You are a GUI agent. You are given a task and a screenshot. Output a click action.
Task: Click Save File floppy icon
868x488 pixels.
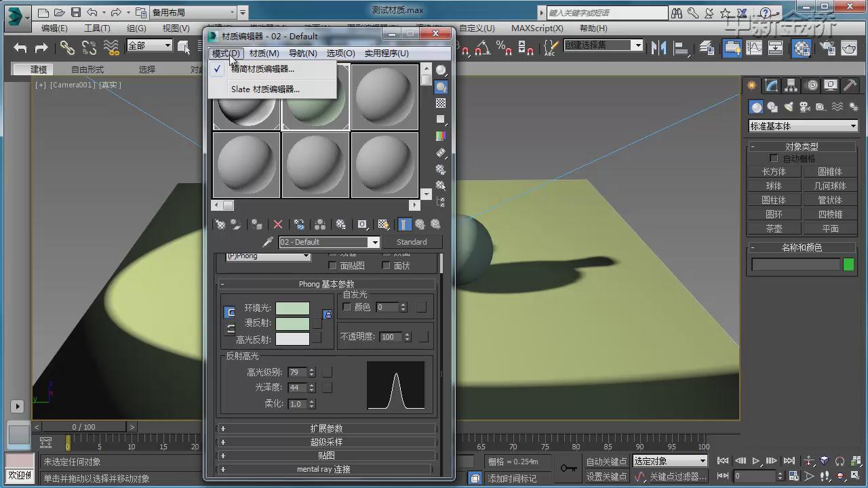pos(75,12)
